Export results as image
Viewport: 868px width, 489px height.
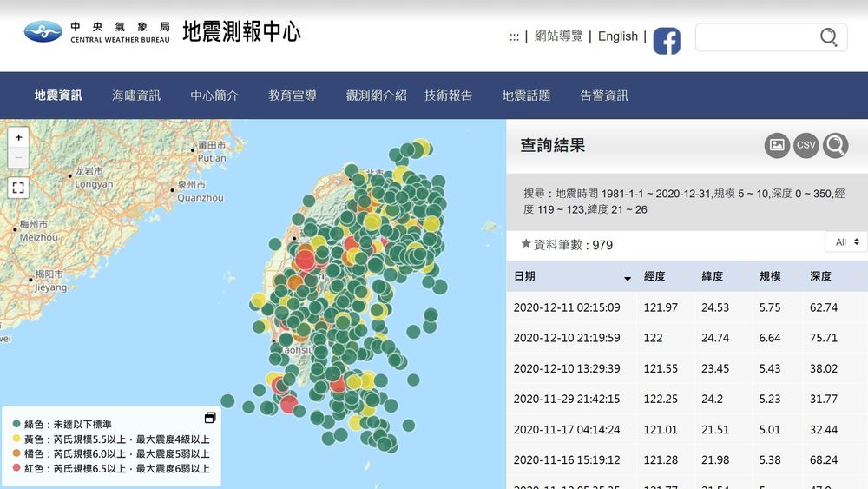[x=777, y=145]
